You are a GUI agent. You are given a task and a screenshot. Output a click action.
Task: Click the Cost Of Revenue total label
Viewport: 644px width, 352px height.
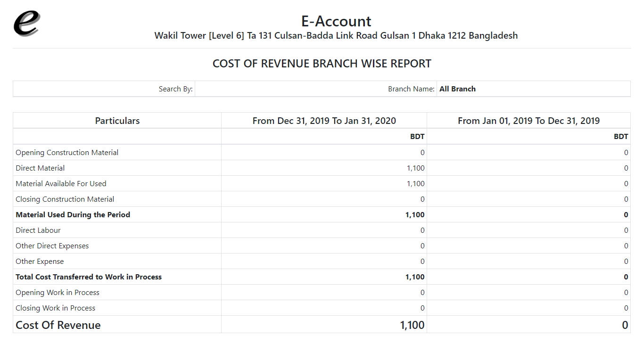click(58, 325)
